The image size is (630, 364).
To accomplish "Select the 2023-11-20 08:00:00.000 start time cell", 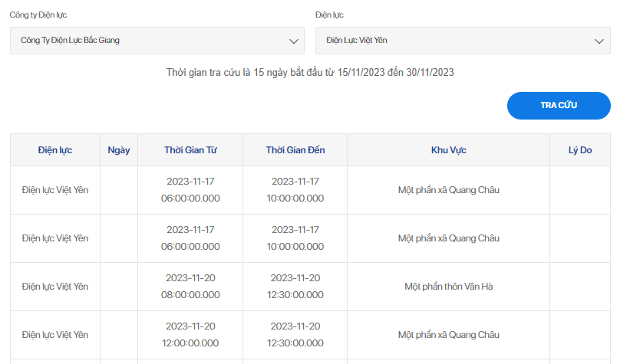I will (x=190, y=287).
